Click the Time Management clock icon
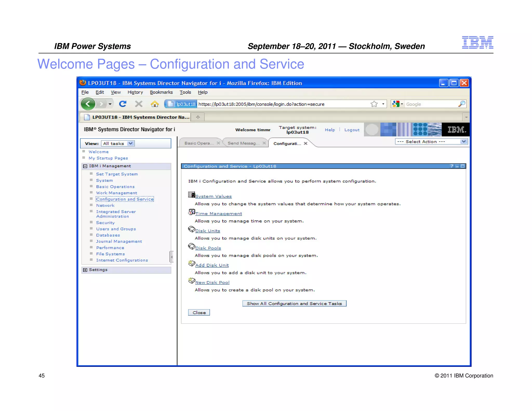 pyautogui.click(x=191, y=212)
